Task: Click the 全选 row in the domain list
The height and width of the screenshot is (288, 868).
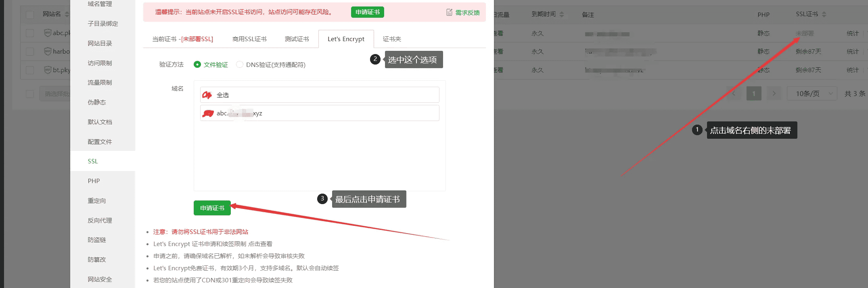Action: coord(320,95)
